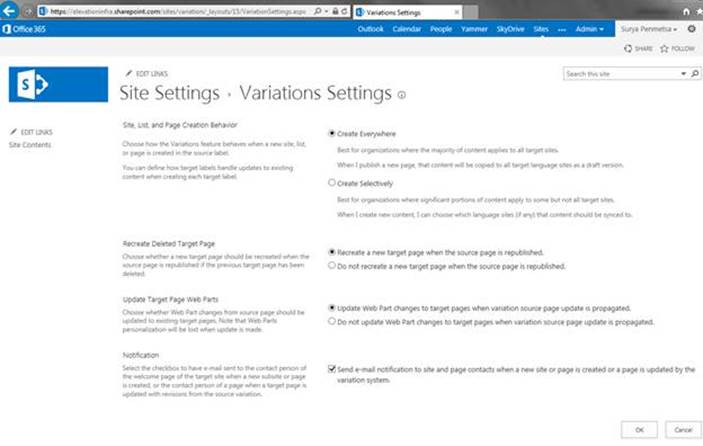Screen dimensions: 703x446
Task: Select the Create Selectively radio button
Action: click(x=332, y=182)
